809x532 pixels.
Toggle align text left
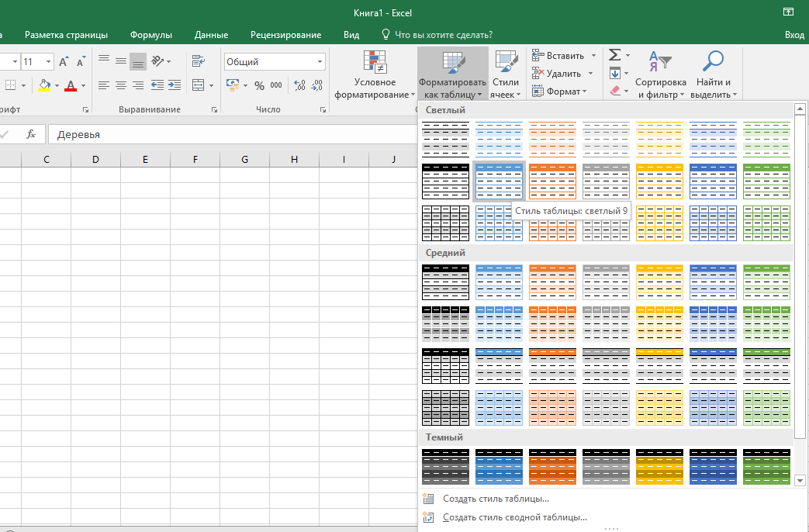pos(103,85)
